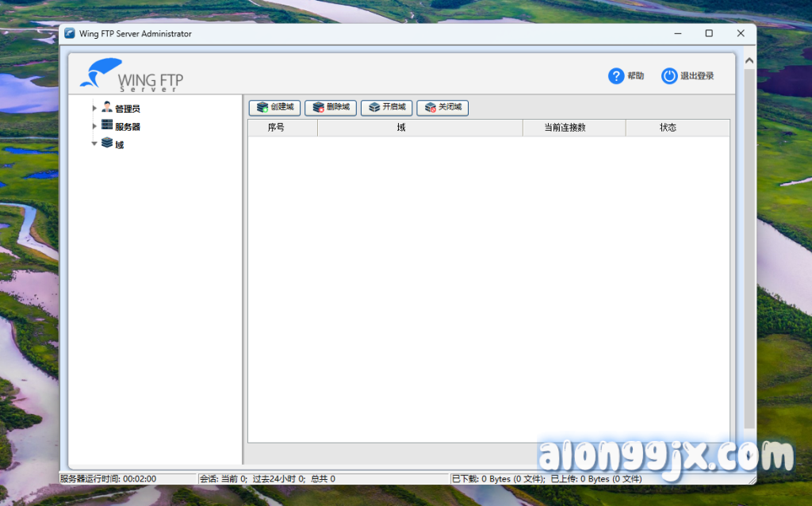The image size is (812, 506).
Task: Click the blue power icon to log out
Action: click(669, 76)
